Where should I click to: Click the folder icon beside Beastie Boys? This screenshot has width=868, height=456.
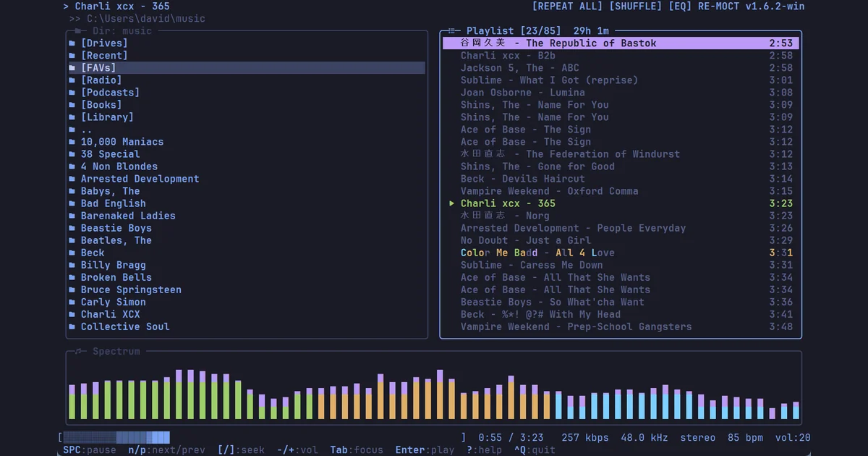pyautogui.click(x=72, y=228)
